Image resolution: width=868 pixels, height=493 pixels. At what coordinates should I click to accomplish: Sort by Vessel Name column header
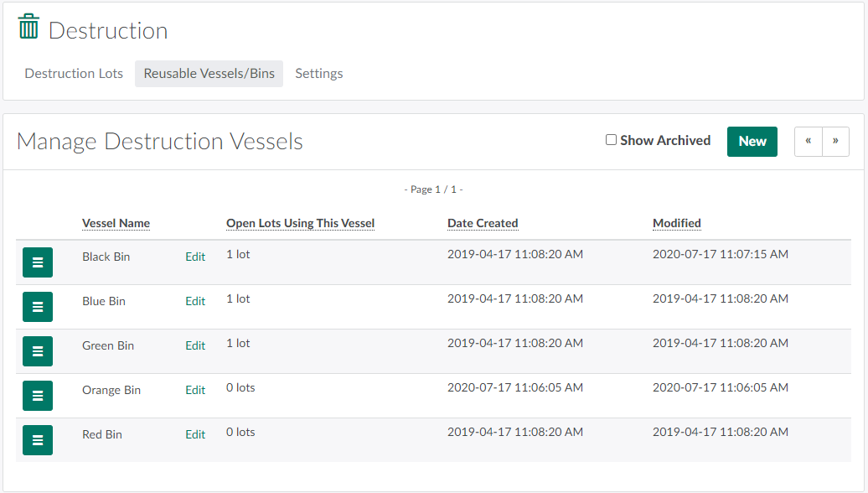tap(116, 224)
